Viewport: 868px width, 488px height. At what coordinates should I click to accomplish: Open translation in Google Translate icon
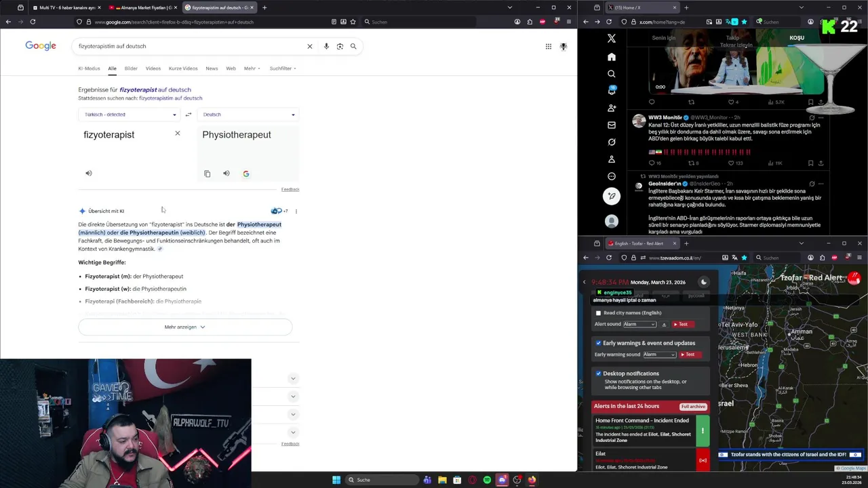[x=245, y=174]
